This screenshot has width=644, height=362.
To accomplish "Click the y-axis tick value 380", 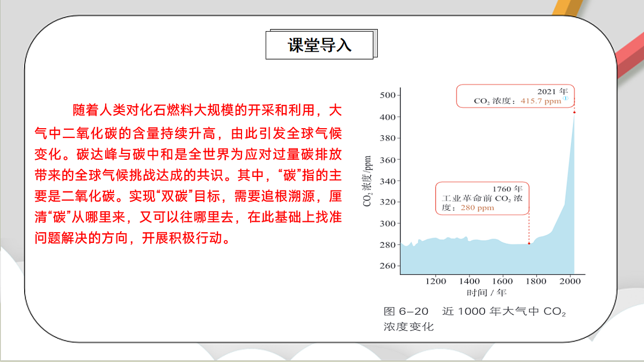I will tap(388, 138).
